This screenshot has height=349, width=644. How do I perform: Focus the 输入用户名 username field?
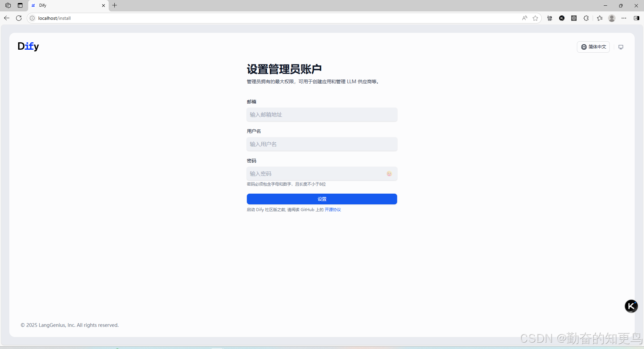tap(322, 144)
